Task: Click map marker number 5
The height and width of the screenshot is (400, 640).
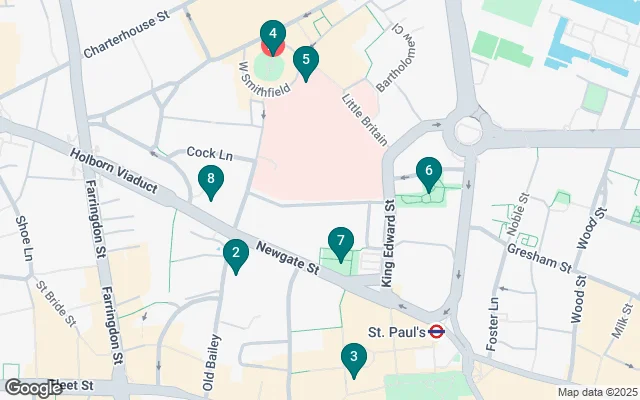Action: 306,64
